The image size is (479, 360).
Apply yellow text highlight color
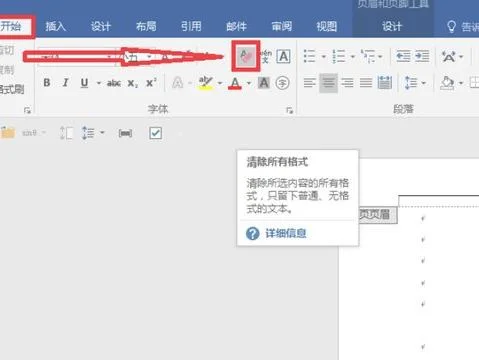tap(206, 83)
